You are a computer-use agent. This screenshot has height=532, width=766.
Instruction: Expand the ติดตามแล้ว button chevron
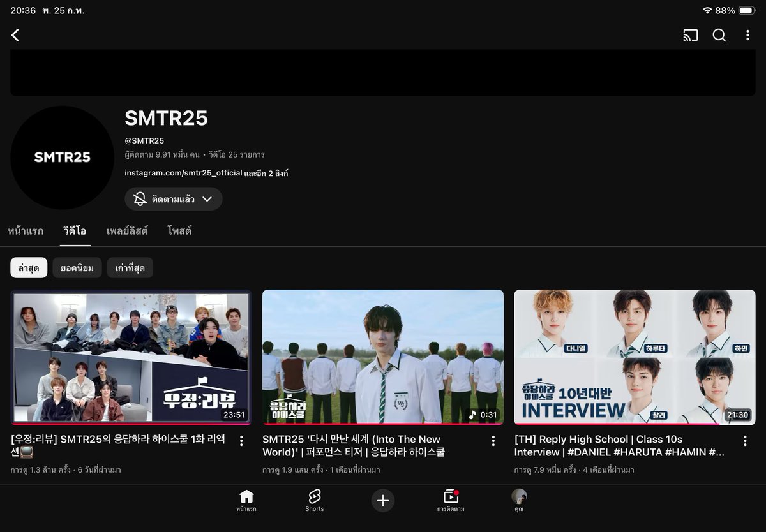click(x=206, y=198)
